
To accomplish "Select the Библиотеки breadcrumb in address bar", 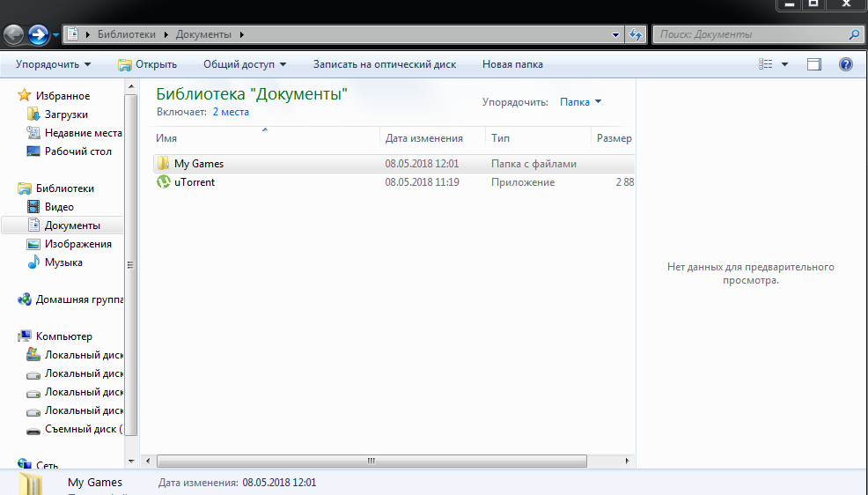I will (126, 34).
